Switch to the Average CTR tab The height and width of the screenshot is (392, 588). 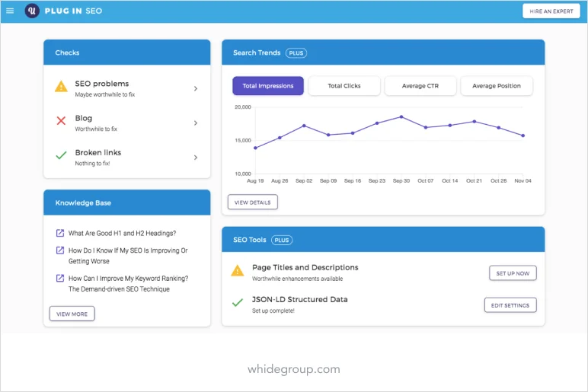pos(420,86)
